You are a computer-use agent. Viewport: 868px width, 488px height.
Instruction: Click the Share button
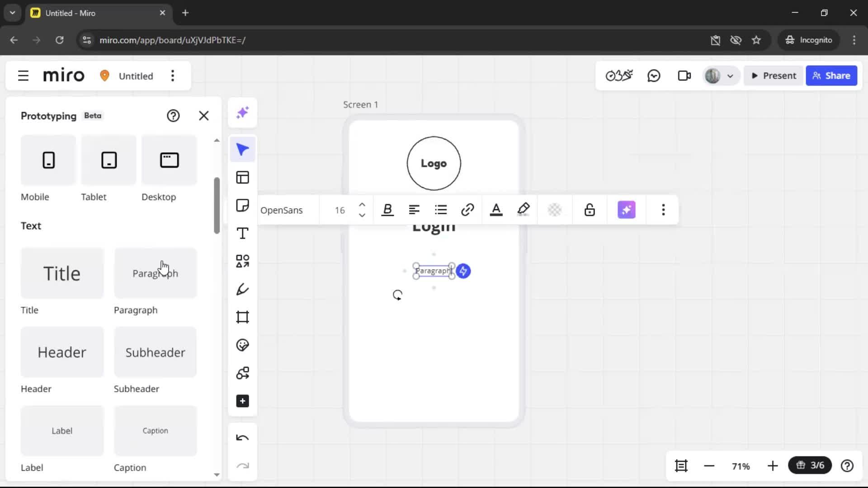coord(831,76)
